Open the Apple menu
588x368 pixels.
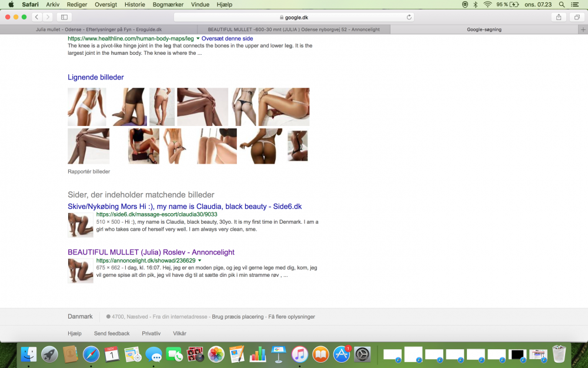11,5
